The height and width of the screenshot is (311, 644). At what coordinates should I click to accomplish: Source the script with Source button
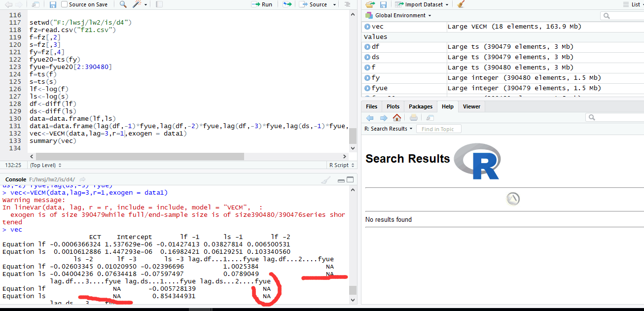[313, 4]
